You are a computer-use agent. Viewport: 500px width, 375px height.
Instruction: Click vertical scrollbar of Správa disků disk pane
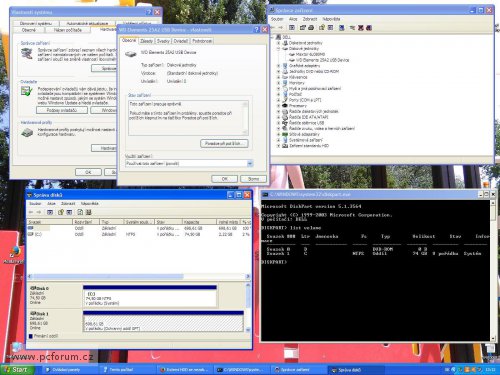click(x=248, y=307)
